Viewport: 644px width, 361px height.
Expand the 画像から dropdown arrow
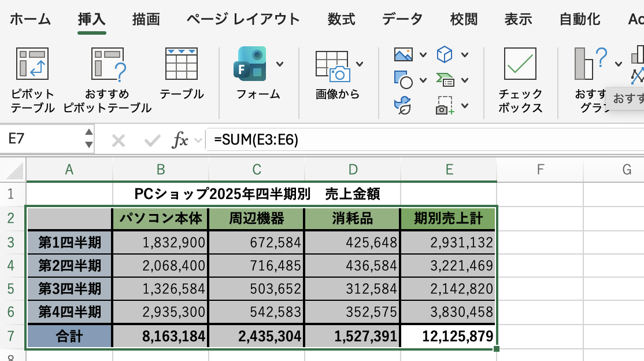point(360,64)
